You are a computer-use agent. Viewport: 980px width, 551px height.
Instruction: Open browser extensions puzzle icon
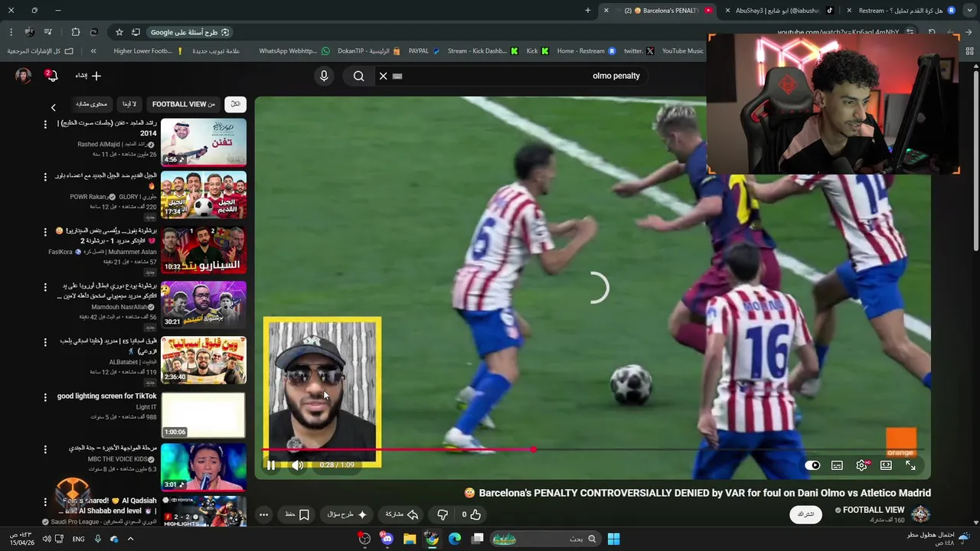(75, 32)
